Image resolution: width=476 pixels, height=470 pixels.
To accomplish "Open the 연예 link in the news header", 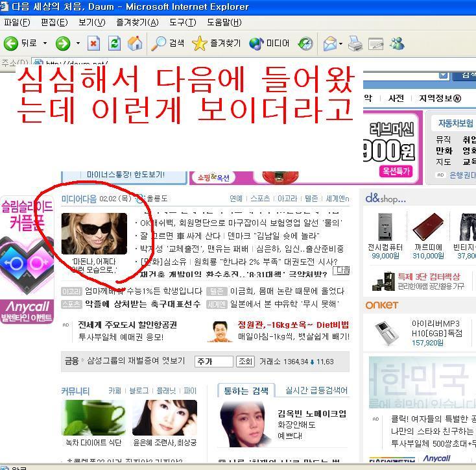I will coord(236,199).
